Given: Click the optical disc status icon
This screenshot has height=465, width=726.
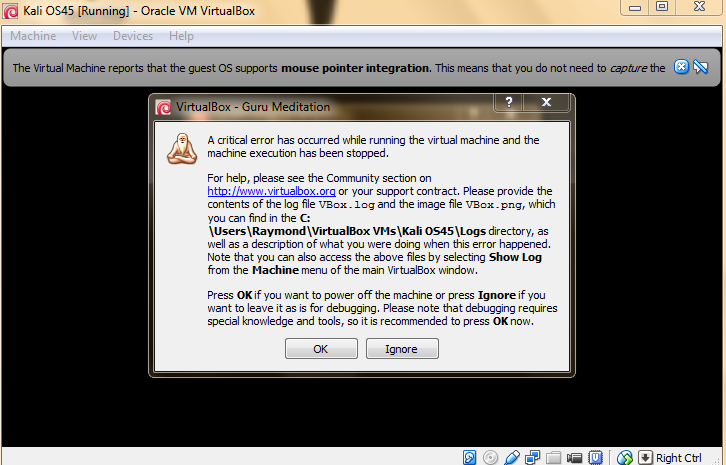Looking at the screenshot, I should [490, 458].
